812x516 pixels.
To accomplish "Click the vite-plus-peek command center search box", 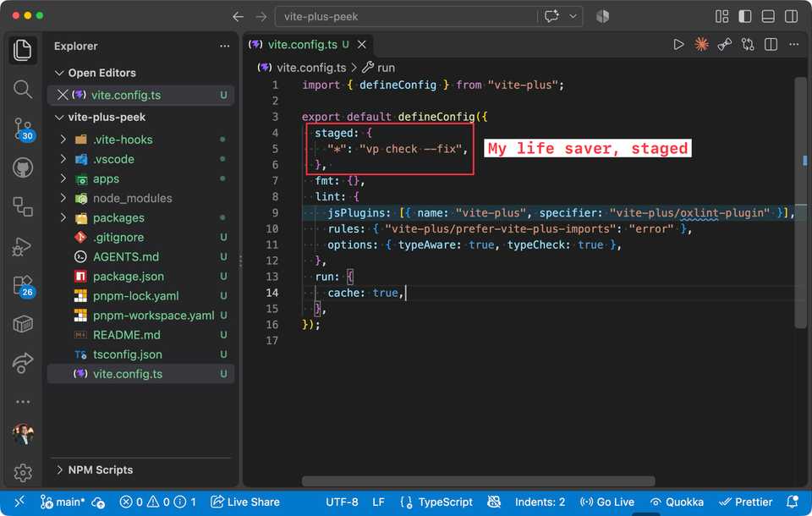I will 407,17.
